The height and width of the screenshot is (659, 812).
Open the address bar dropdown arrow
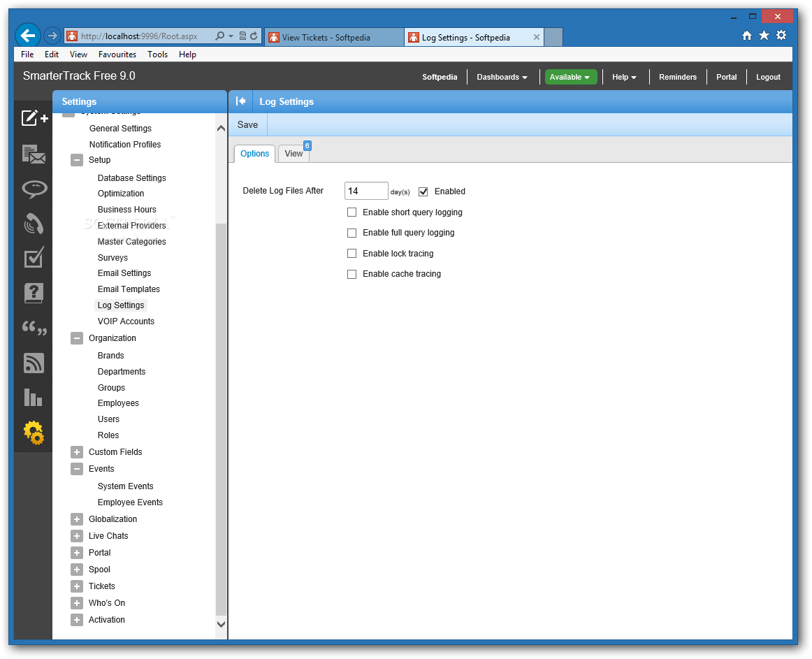[x=231, y=36]
